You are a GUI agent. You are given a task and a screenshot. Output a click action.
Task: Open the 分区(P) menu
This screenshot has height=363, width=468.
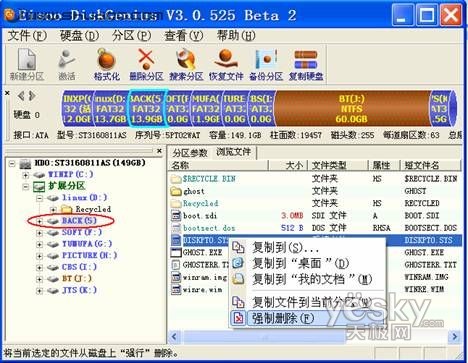click(131, 35)
